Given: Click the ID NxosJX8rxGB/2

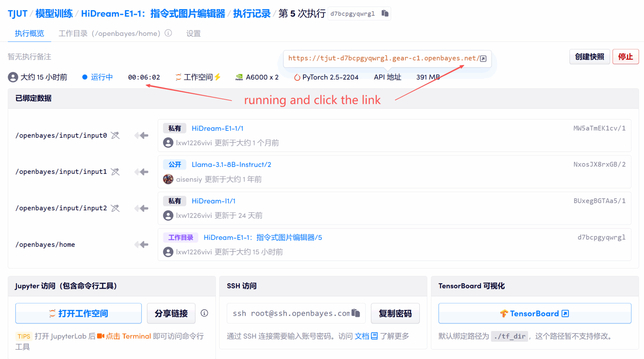Looking at the screenshot, I should coord(599,164).
